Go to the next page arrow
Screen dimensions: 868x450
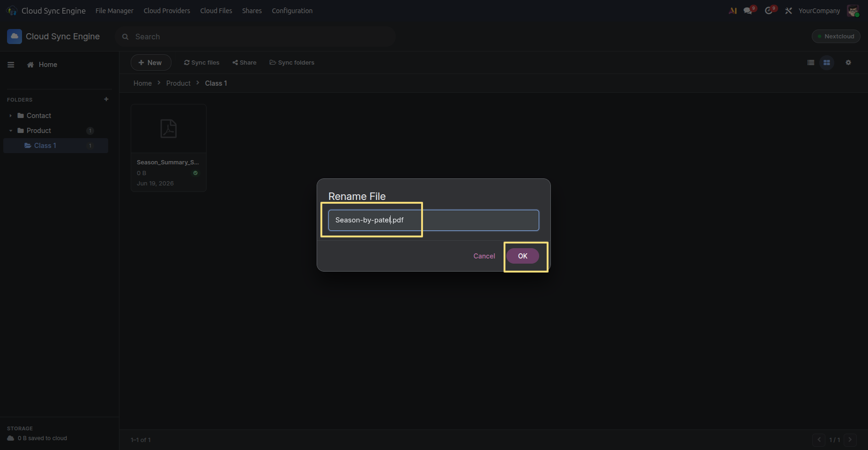point(850,440)
